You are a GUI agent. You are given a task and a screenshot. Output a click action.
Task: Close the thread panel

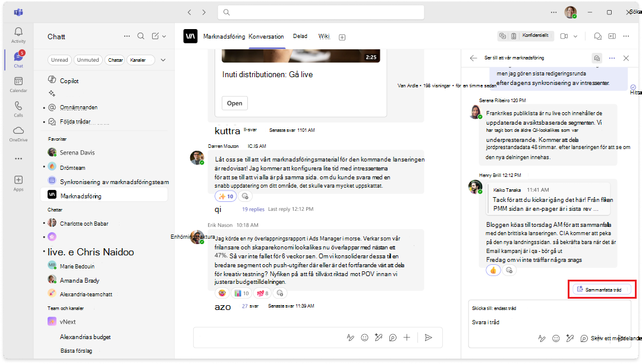click(x=626, y=58)
